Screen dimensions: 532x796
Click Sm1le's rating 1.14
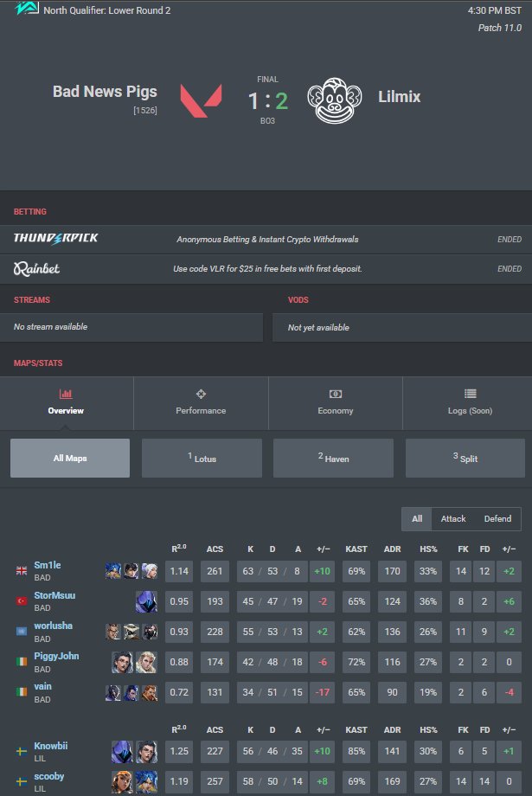179,571
